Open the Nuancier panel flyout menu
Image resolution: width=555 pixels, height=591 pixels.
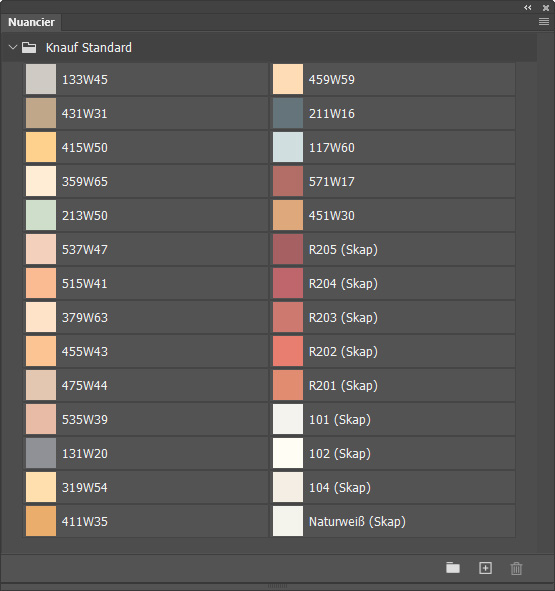[x=543, y=22]
